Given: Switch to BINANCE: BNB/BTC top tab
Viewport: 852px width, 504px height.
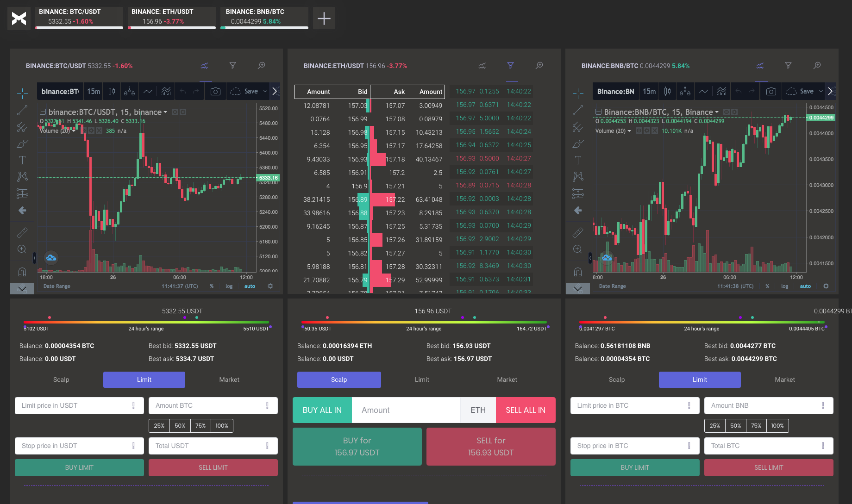Looking at the screenshot, I should (x=264, y=18).
